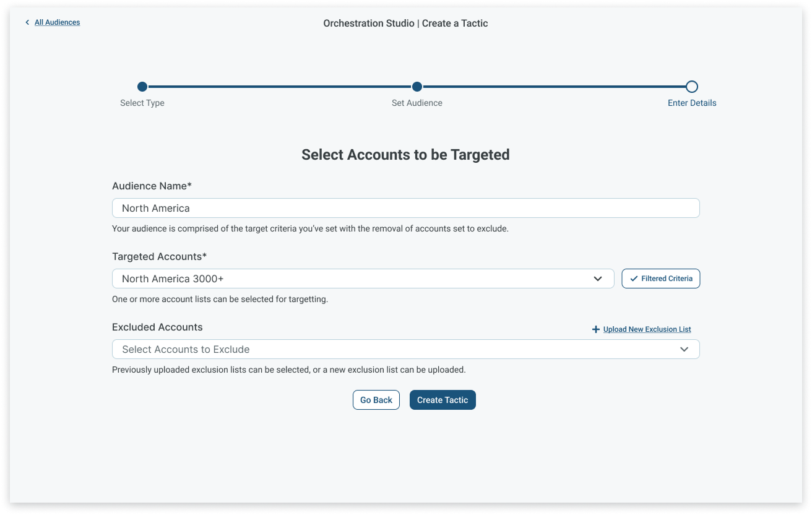
Task: Click the Excluded Accounts label
Action: click(157, 327)
